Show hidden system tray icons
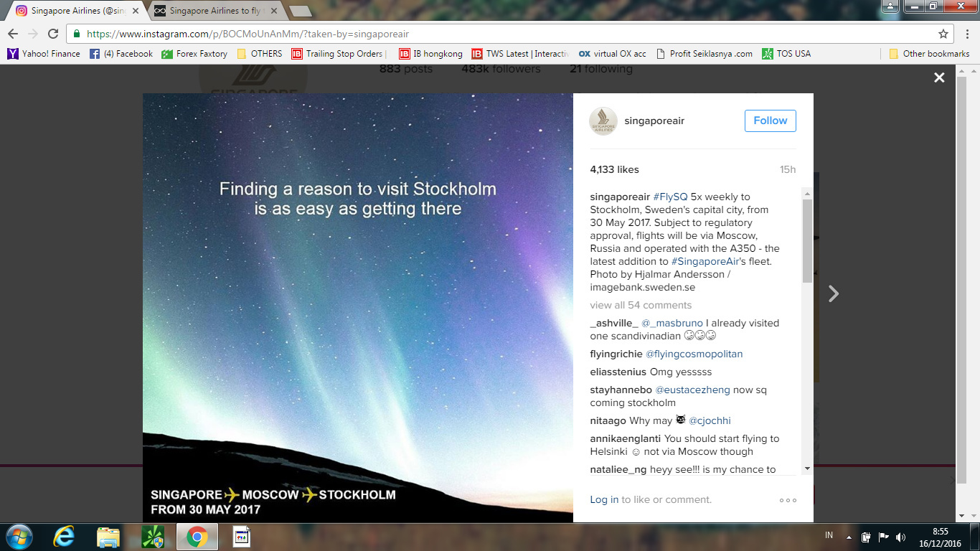Viewport: 980px width, 551px height. (849, 537)
